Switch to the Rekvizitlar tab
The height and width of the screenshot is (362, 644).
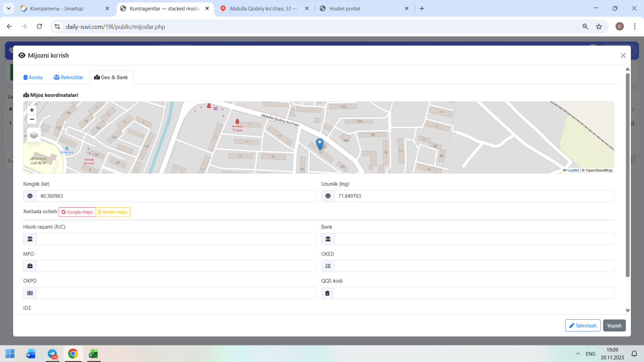pyautogui.click(x=68, y=77)
